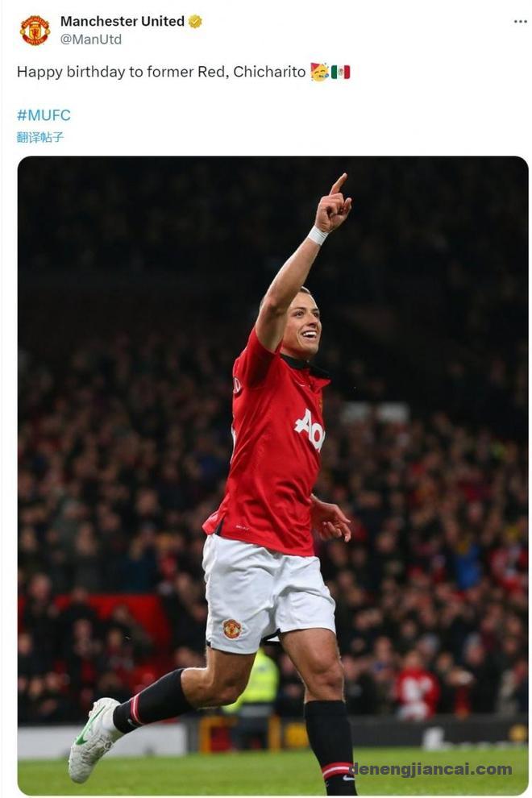Screen dimensions: 532x798
Task: Click the player's raised pointing hand
Action: coord(333,207)
